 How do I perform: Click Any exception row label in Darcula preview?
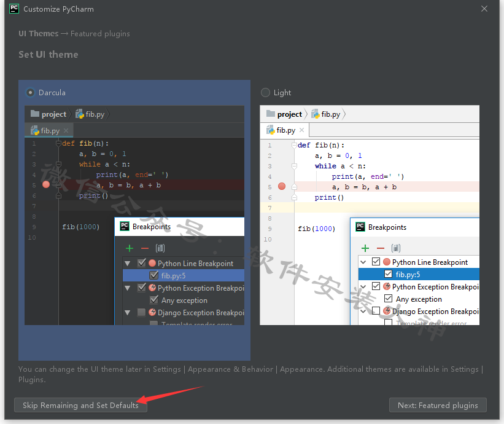click(185, 300)
